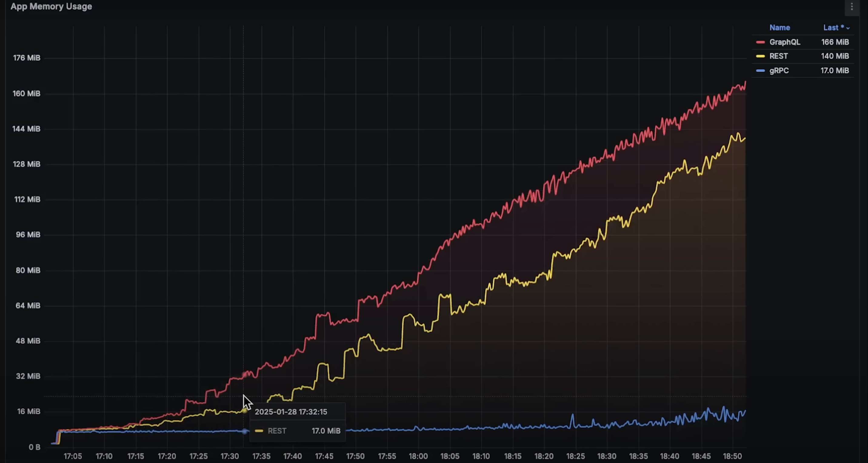The width and height of the screenshot is (868, 463).
Task: Click the 17:05 x-axis time label
Action: tap(73, 456)
